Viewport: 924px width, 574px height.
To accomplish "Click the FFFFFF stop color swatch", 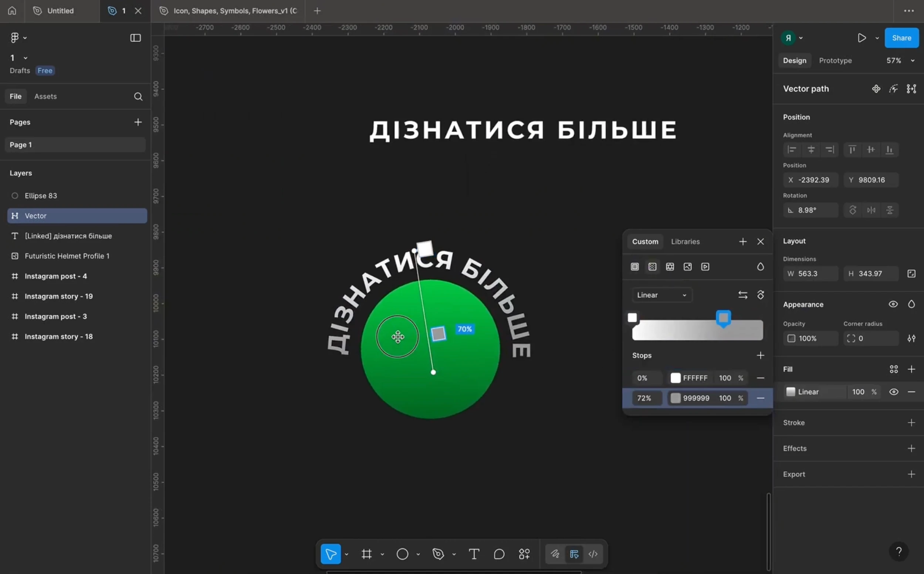I will click(676, 378).
